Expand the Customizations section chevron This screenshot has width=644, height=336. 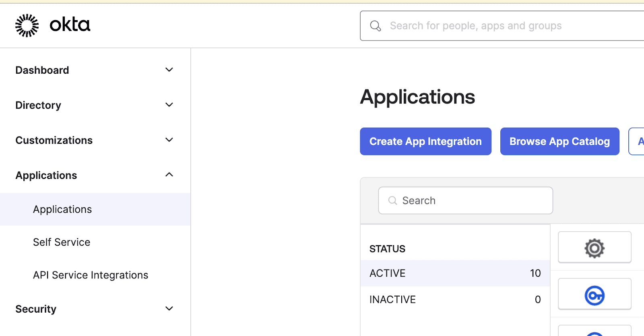tap(169, 140)
